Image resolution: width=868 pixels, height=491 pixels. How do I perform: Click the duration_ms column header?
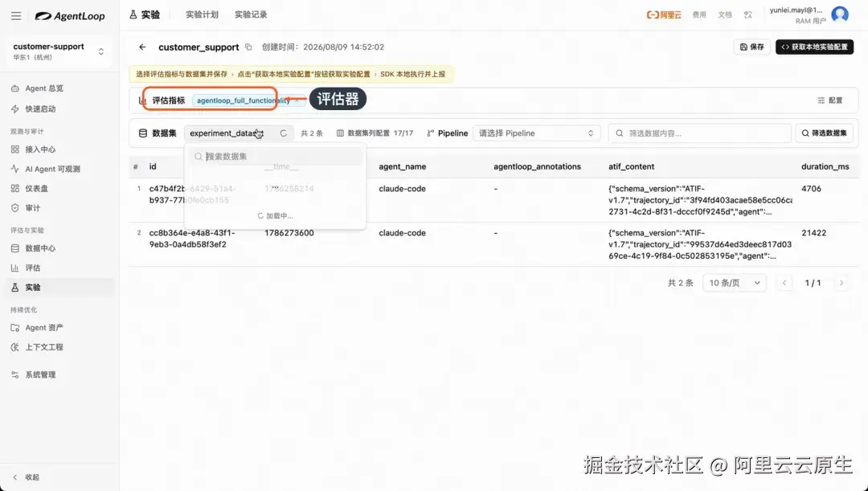click(825, 166)
